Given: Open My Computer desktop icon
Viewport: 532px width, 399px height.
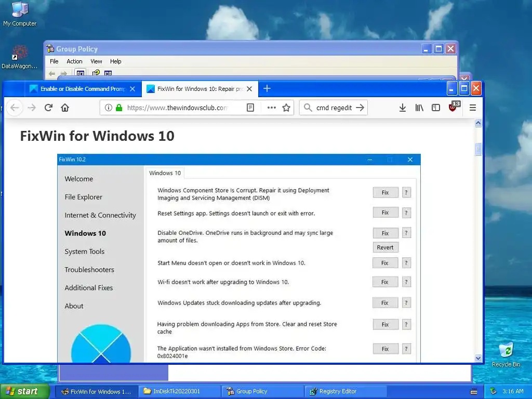Looking at the screenshot, I should coord(20,14).
